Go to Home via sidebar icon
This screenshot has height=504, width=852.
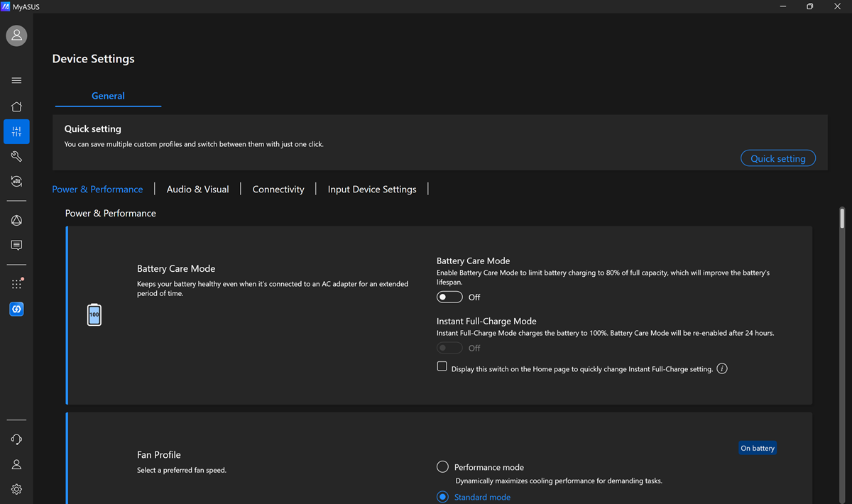pyautogui.click(x=16, y=106)
